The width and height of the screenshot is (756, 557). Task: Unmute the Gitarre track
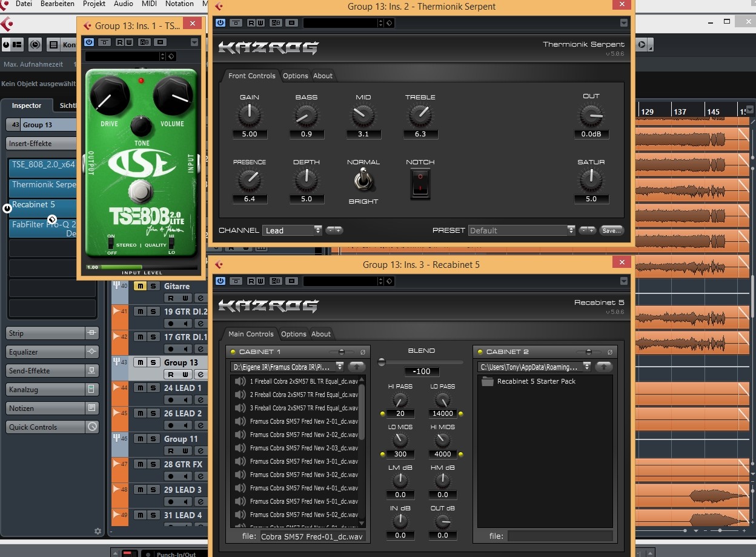pos(140,286)
